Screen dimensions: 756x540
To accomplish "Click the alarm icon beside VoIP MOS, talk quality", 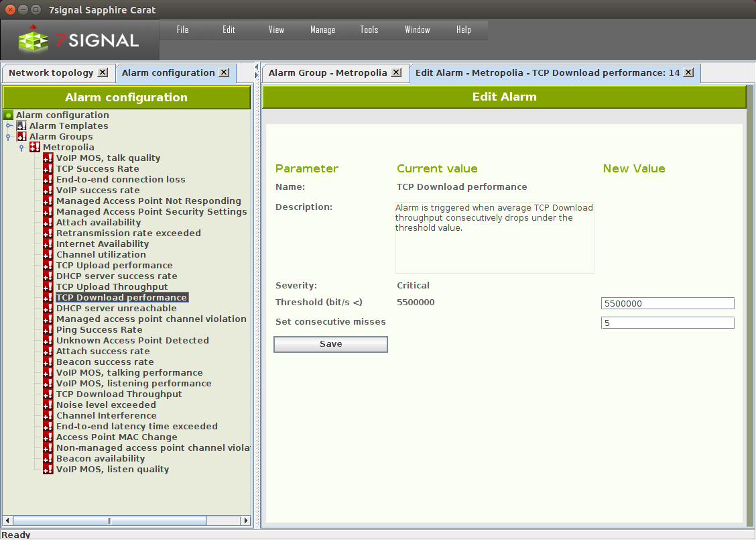I will click(x=48, y=158).
